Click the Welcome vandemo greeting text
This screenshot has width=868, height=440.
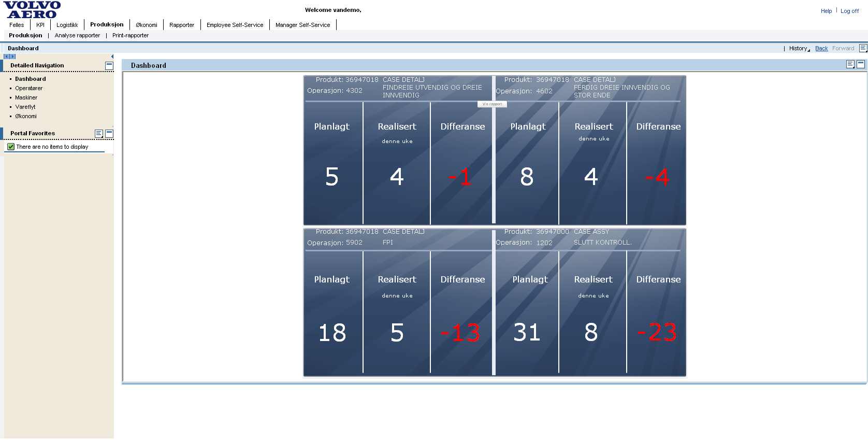pos(333,10)
